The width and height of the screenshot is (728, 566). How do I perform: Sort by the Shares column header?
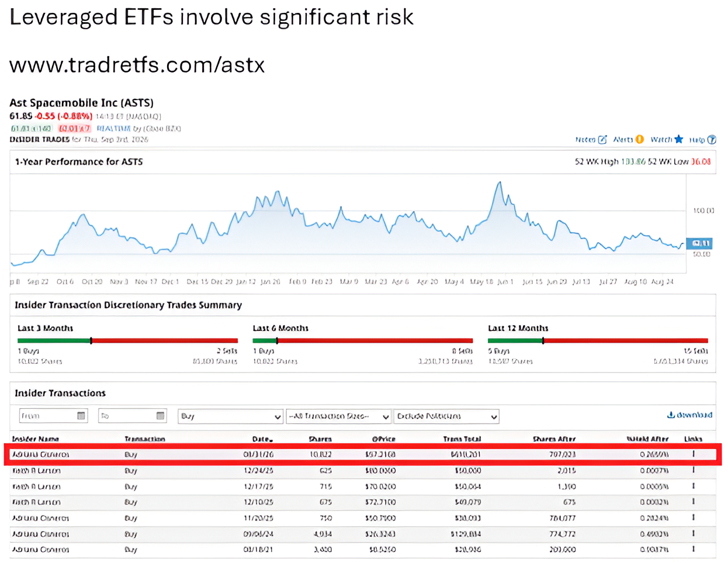320,439
